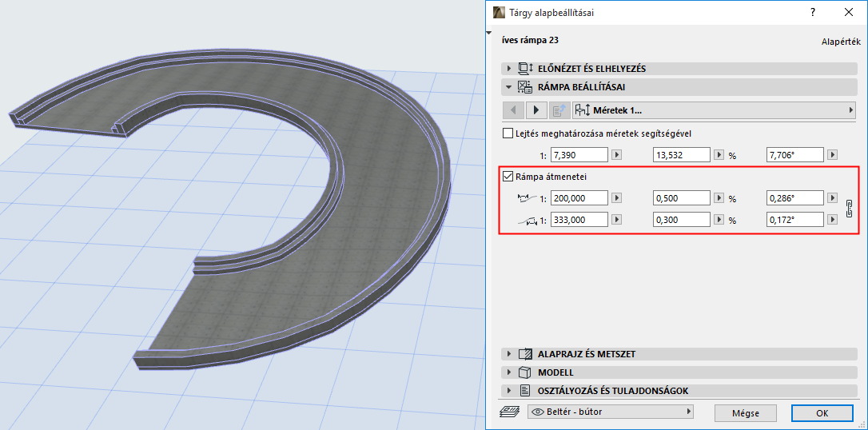Confirm with the OK button
The width and height of the screenshot is (868, 430).
(x=822, y=413)
